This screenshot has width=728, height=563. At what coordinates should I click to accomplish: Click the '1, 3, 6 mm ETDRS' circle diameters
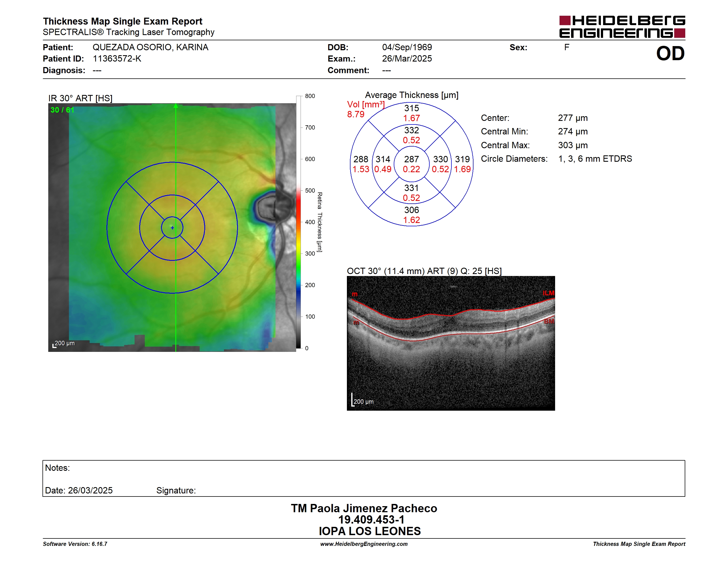[595, 159]
